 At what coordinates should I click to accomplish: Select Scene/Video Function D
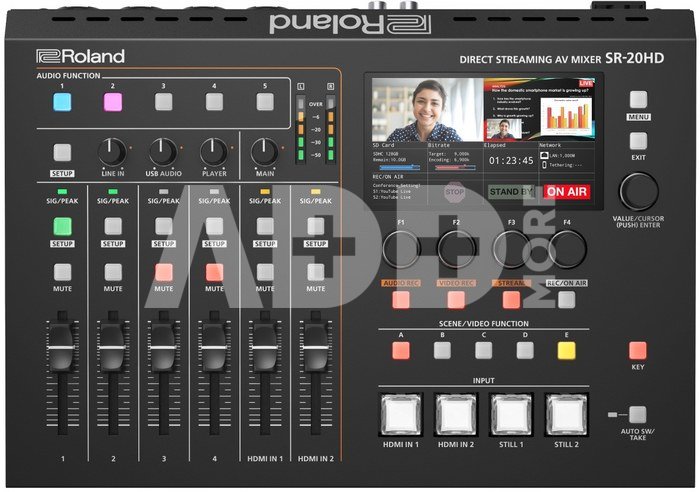click(525, 350)
